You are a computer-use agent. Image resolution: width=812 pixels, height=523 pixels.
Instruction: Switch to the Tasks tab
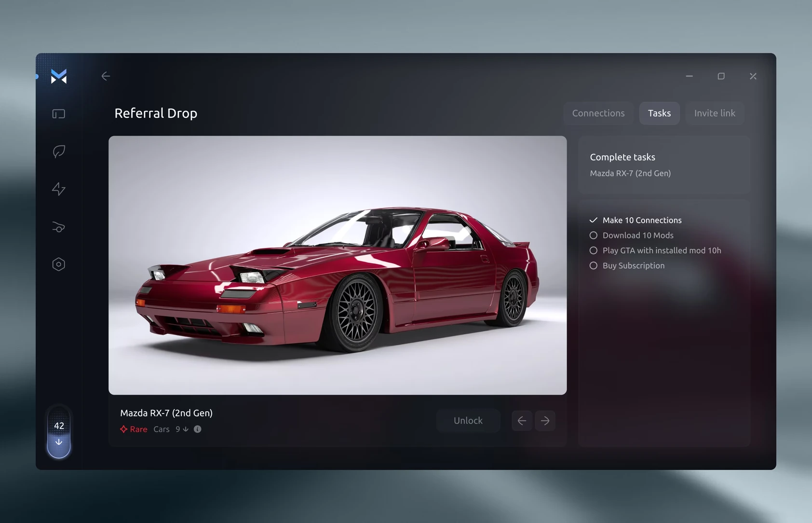point(659,113)
